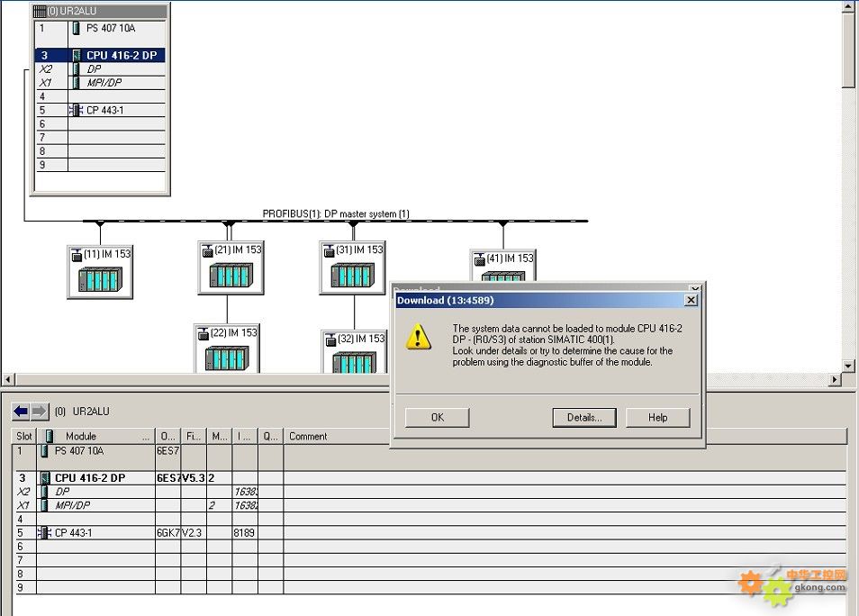This screenshot has height=616, width=859.
Task: Click the CP 443-1 module icon in rack
Action: 76,110
